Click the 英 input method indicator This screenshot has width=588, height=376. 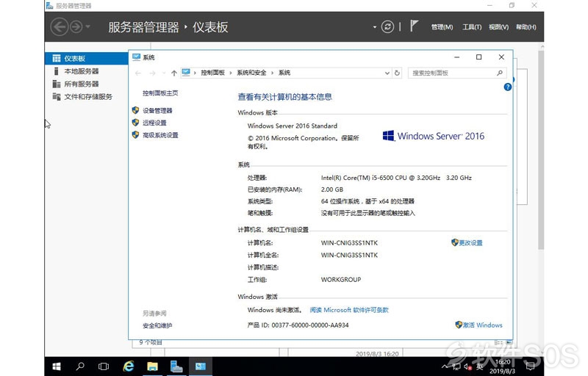pos(479,366)
